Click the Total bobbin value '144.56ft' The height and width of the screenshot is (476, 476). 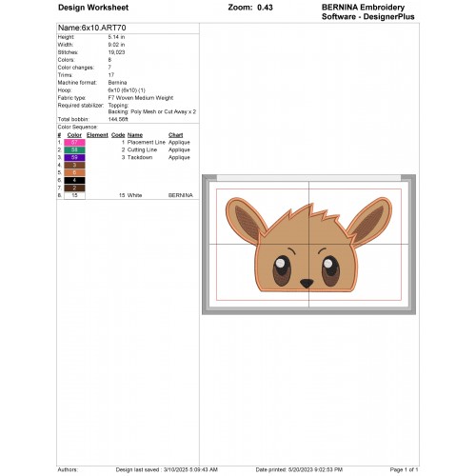tap(118, 120)
